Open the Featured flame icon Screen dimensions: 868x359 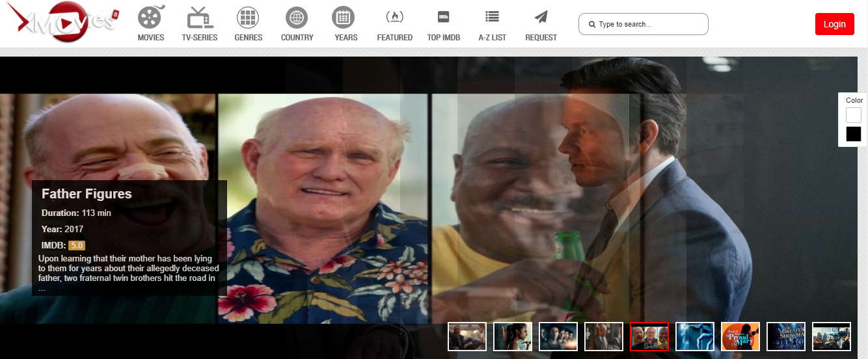(394, 17)
